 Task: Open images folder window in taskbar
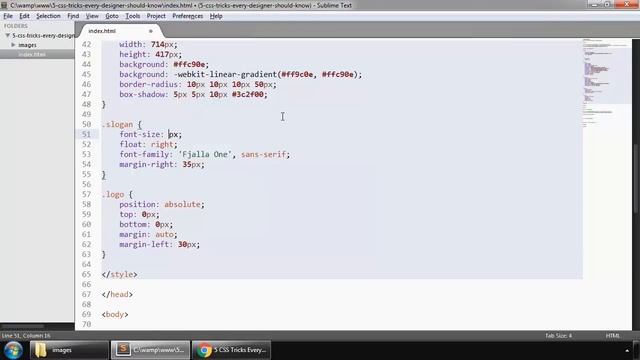click(x=69, y=350)
